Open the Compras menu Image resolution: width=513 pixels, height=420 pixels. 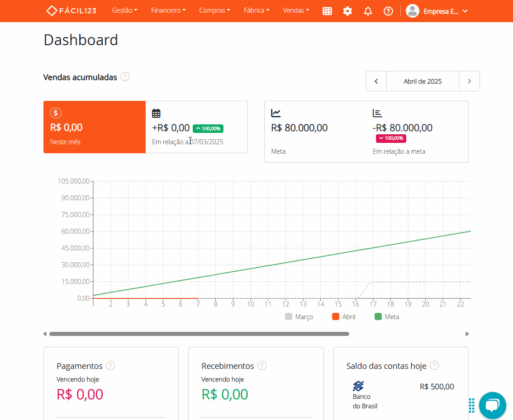(x=214, y=10)
